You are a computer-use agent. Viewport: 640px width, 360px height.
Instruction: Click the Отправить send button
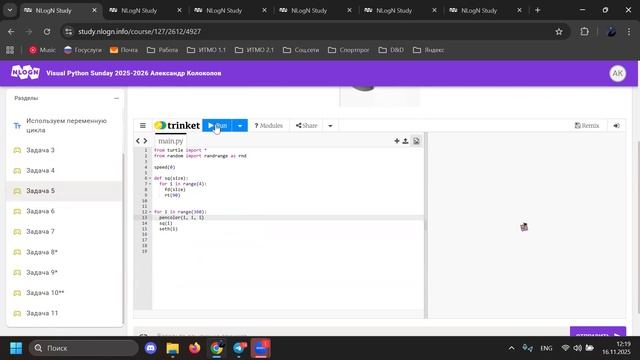(598, 332)
